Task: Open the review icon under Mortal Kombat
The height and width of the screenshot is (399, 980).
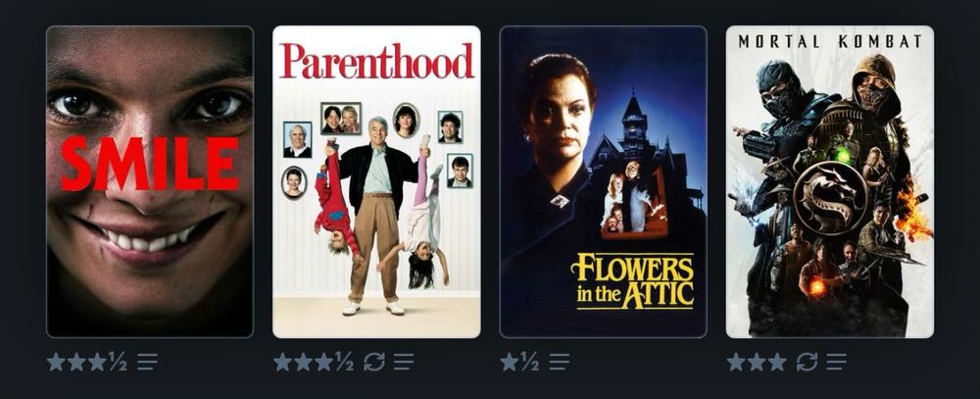Action: [x=836, y=362]
